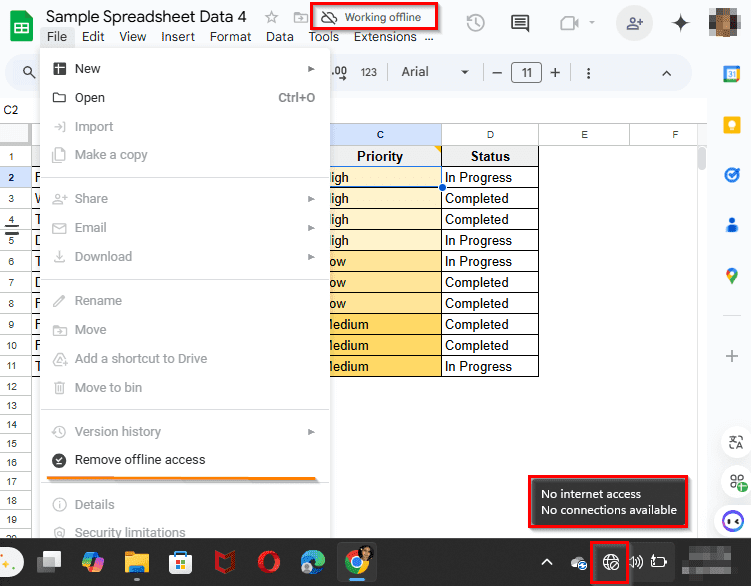Open Google Calendar in side panel

[x=731, y=74]
